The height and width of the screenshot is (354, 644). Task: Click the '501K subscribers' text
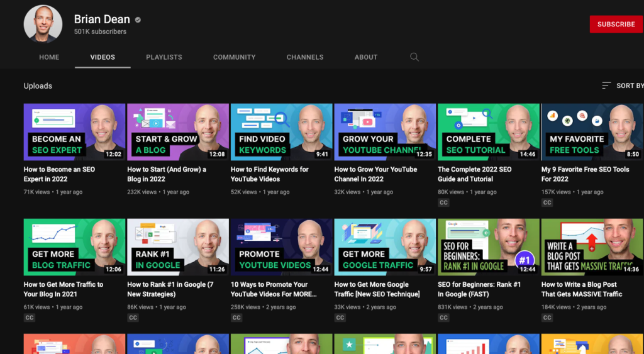(100, 31)
